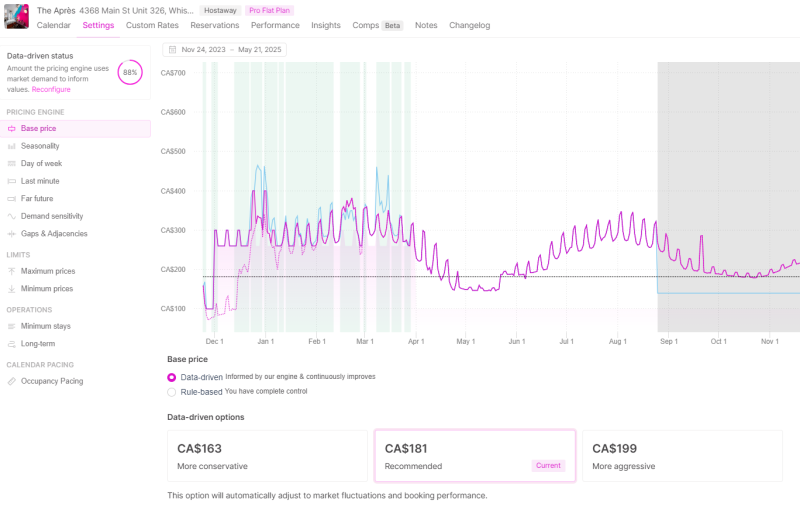Screen dimensions: 800x510
Task: Click the Reconfigure link
Action: point(51,89)
